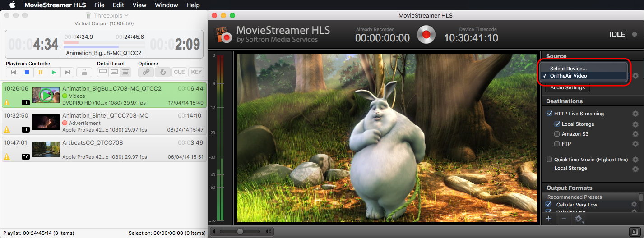The image size is (644, 238).
Task: Open gear settings for checked Local Storage
Action: pos(635,124)
